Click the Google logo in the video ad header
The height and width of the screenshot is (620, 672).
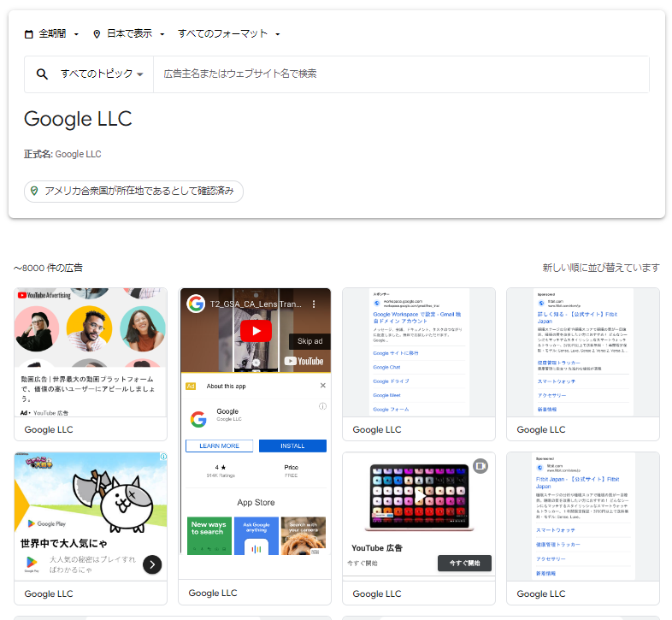point(196,304)
